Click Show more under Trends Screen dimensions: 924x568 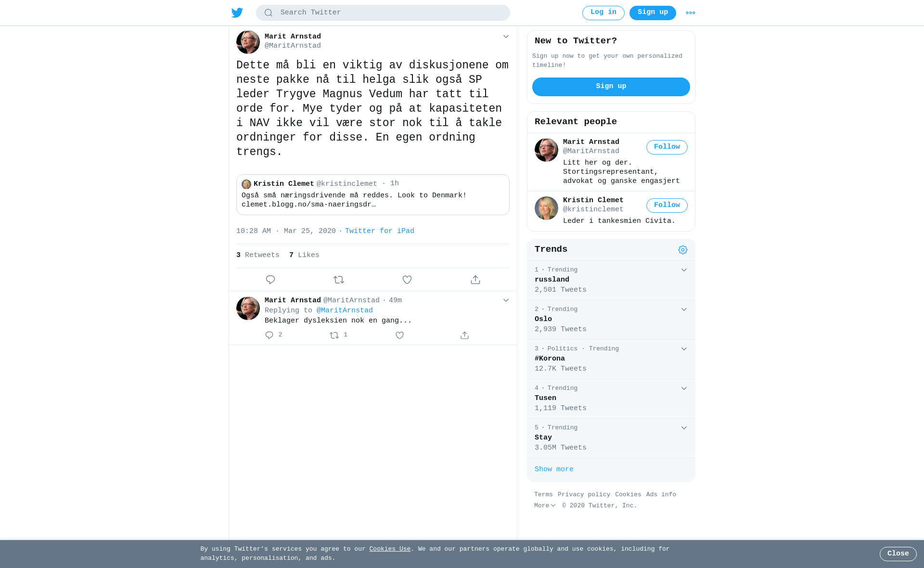[x=554, y=469]
